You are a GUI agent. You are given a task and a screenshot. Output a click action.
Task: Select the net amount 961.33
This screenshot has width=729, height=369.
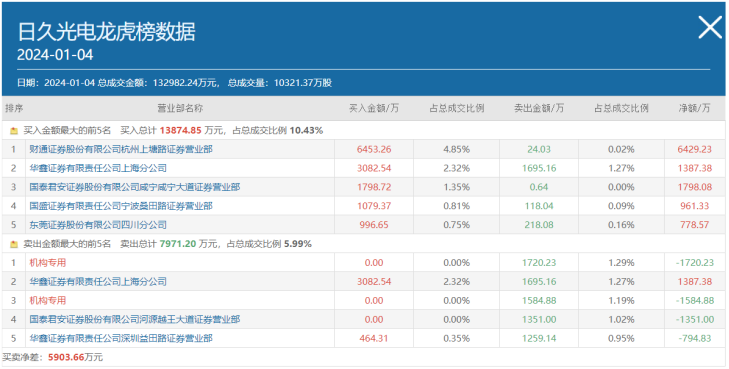pyautogui.click(x=695, y=206)
